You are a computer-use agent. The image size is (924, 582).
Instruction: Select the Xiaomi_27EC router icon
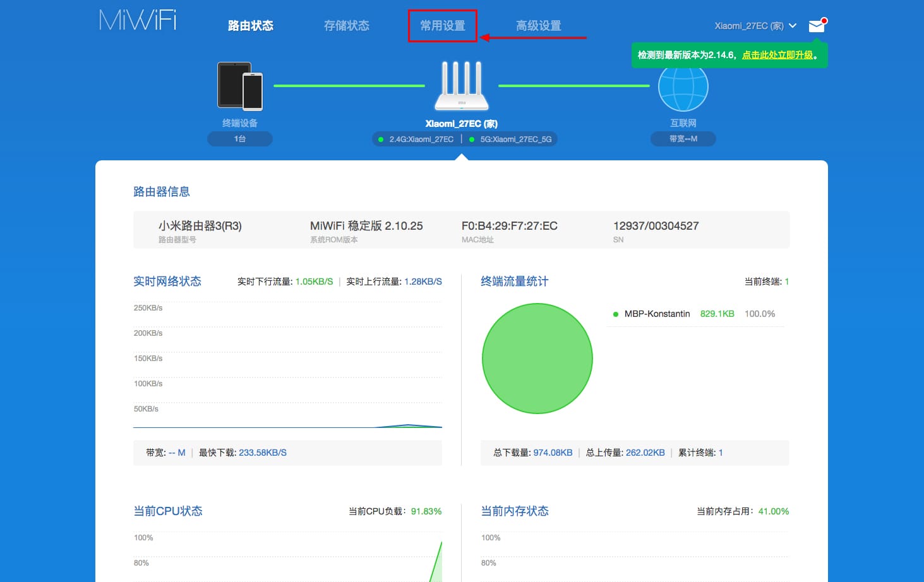(462, 85)
